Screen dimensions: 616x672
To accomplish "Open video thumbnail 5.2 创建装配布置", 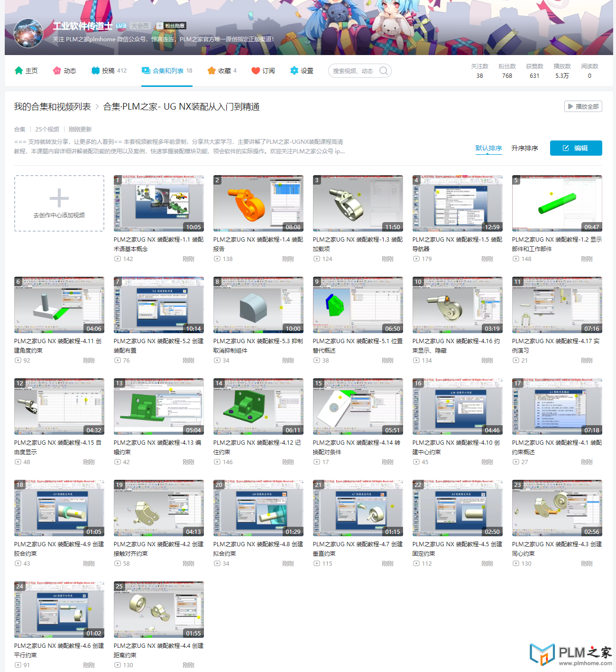I will [x=159, y=305].
